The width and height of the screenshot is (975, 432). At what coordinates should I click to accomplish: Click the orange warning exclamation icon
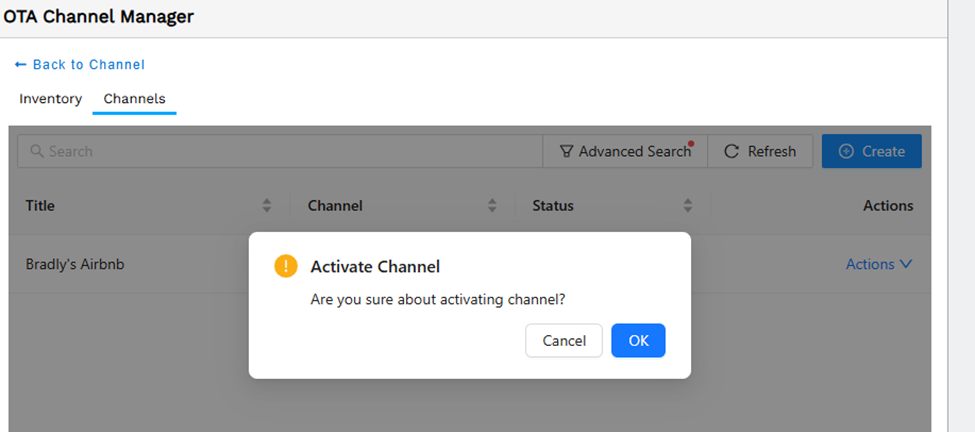[285, 267]
